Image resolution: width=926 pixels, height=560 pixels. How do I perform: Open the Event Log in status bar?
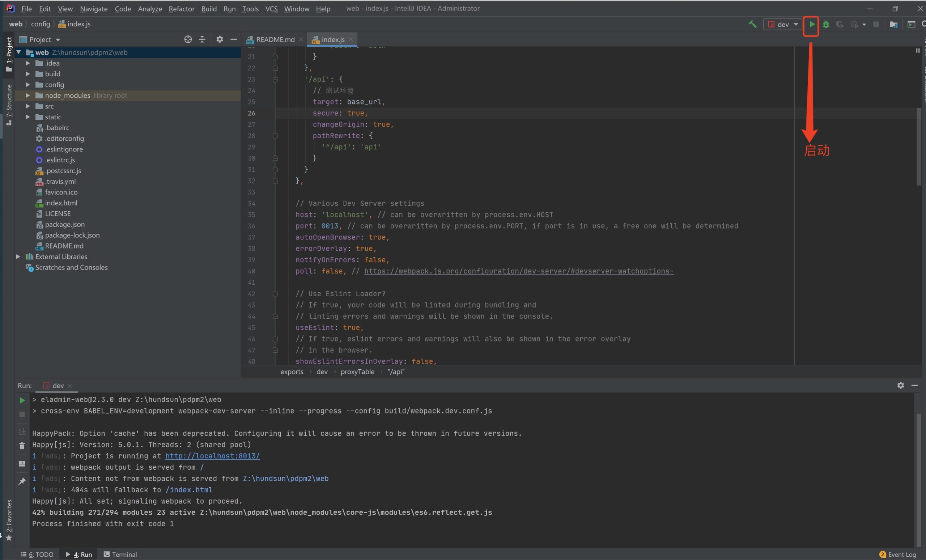[898, 554]
